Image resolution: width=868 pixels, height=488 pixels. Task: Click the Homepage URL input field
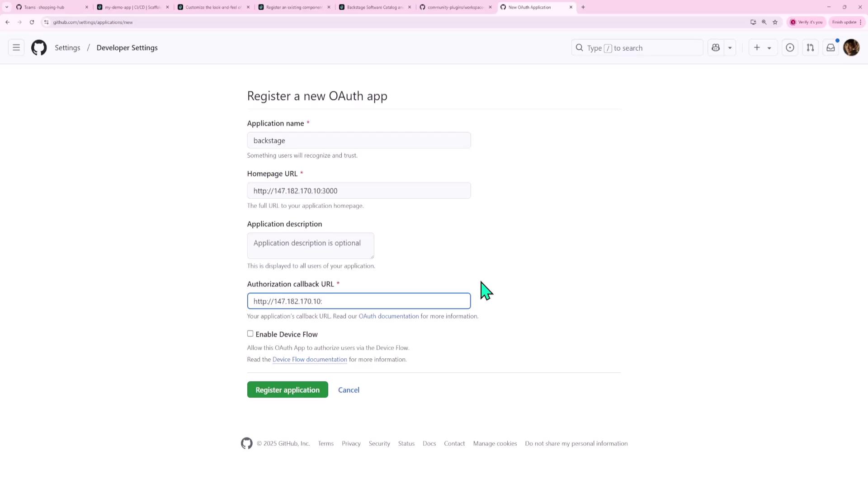(359, 191)
